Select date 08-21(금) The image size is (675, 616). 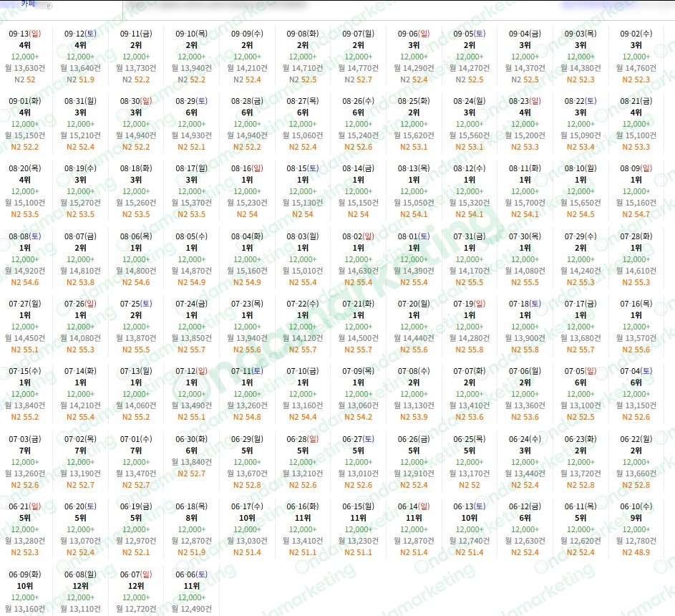(636, 101)
